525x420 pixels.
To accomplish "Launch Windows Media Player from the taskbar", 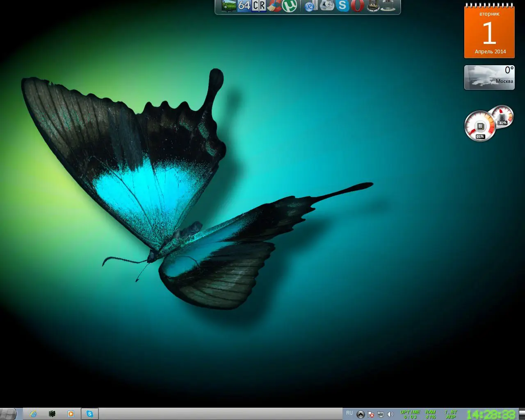I will pyautogui.click(x=71, y=414).
